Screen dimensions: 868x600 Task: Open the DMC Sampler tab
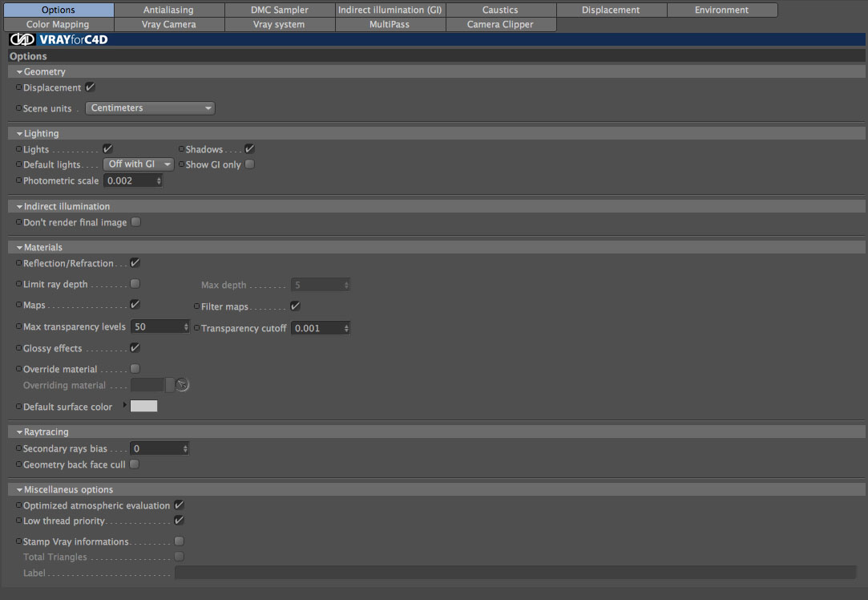[x=280, y=10]
